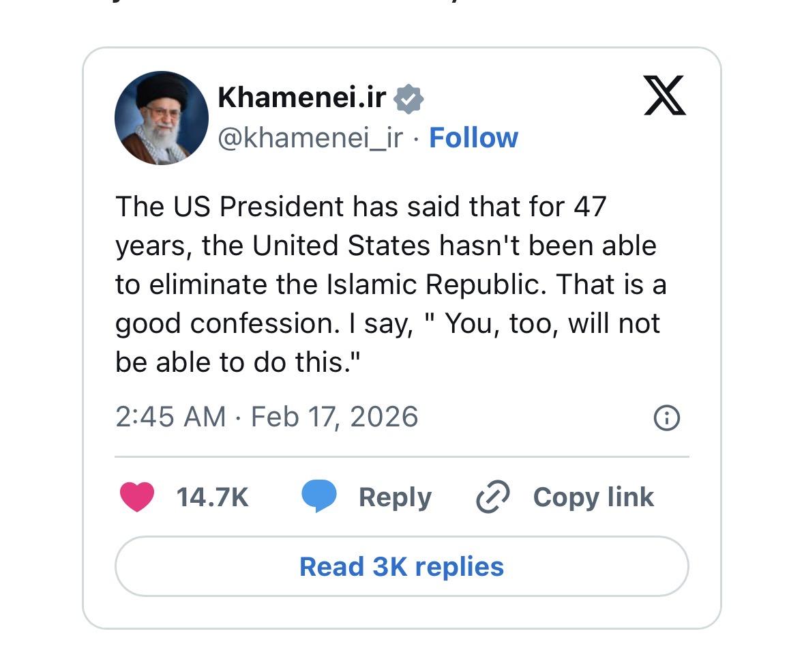Click the Khamenei.ir display name
This screenshot has width=804, height=672.
click(302, 98)
